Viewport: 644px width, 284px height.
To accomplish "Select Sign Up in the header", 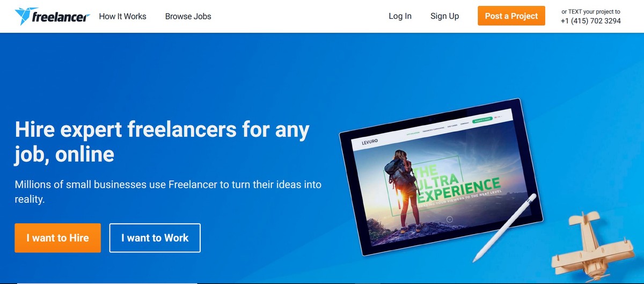I will coord(444,16).
